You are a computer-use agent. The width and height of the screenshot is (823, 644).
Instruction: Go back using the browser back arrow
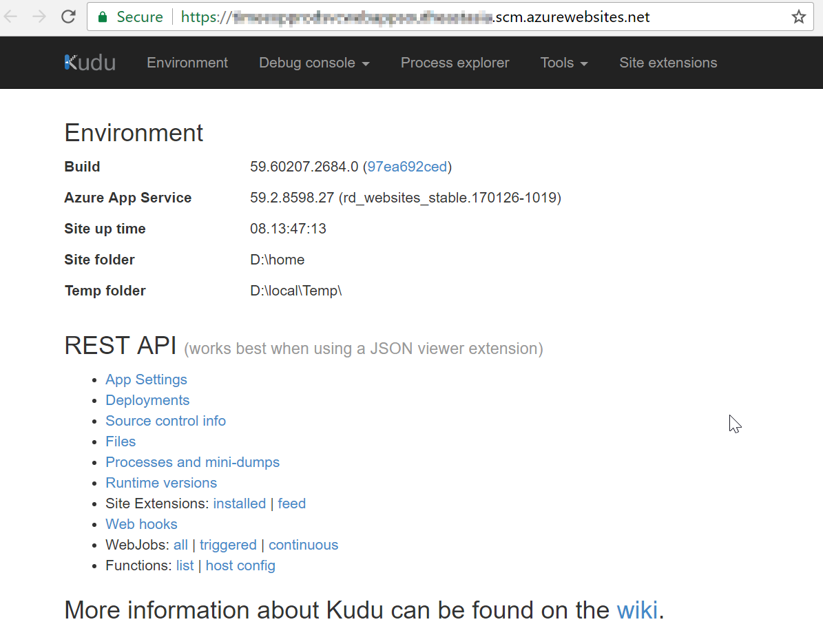pyautogui.click(x=11, y=17)
